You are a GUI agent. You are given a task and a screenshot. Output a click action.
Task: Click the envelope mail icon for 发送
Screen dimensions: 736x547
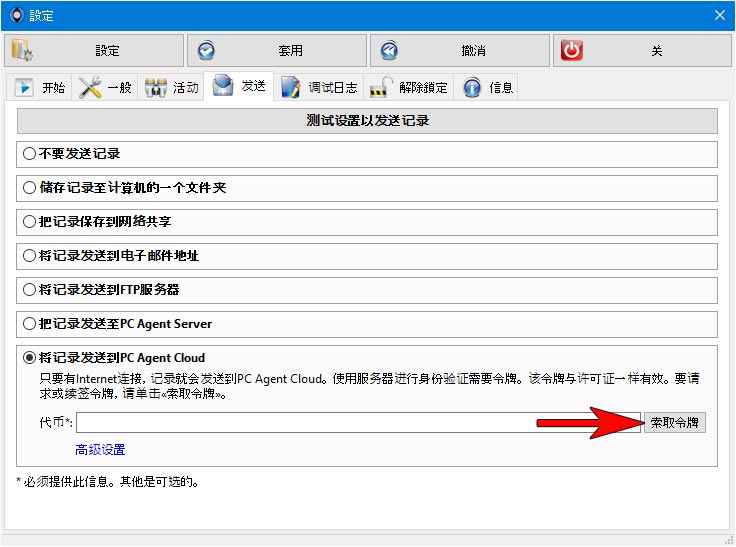coord(222,85)
